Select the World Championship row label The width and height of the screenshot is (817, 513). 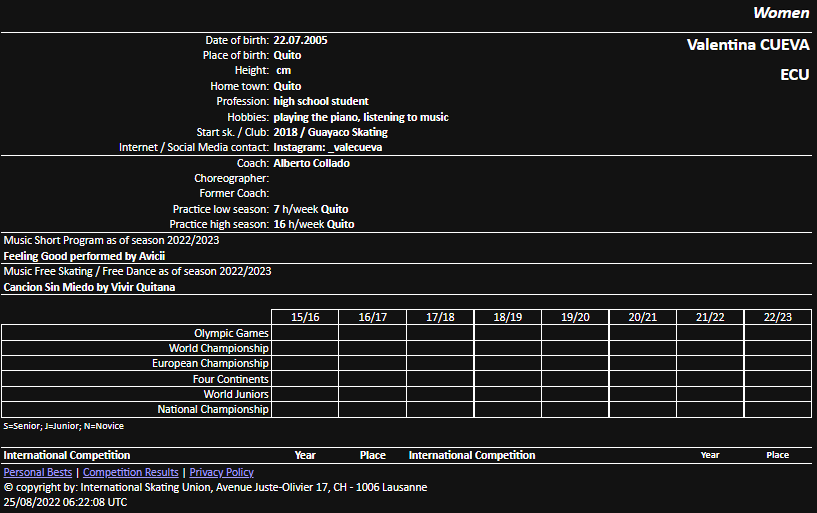(x=218, y=348)
